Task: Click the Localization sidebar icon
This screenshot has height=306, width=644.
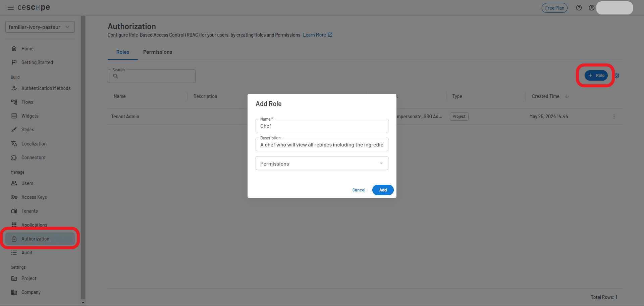Action: (14, 143)
